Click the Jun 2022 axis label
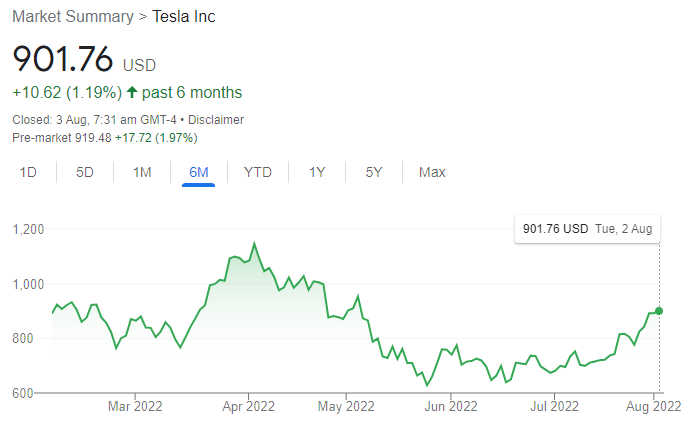The width and height of the screenshot is (700, 435). point(450,406)
